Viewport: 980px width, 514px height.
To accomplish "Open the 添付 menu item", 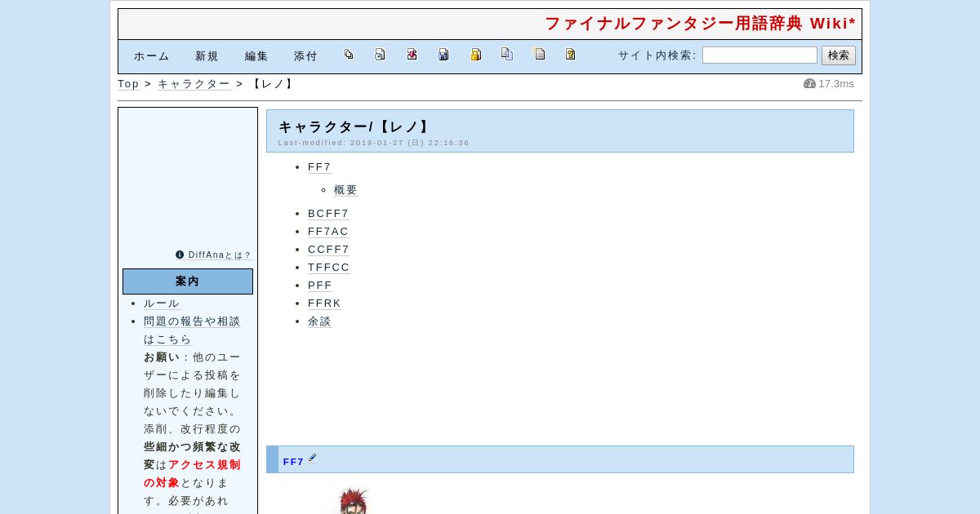I will pyautogui.click(x=305, y=56).
